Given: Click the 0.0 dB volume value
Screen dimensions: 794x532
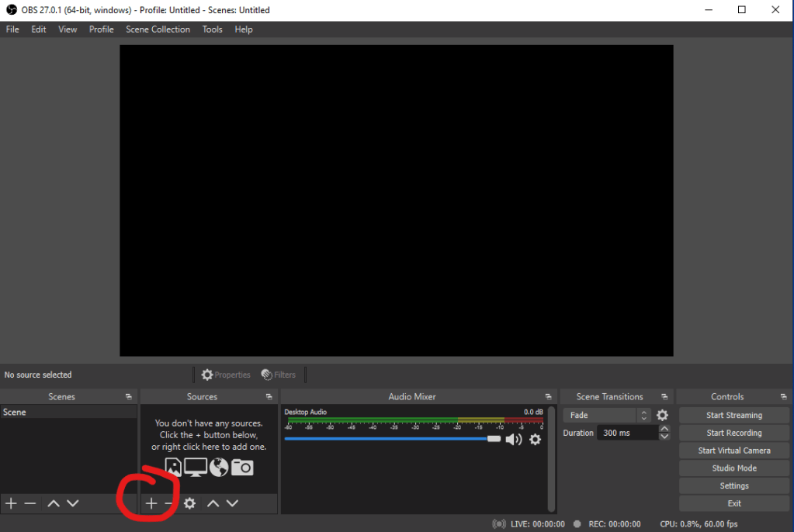Looking at the screenshot, I should [x=533, y=412].
